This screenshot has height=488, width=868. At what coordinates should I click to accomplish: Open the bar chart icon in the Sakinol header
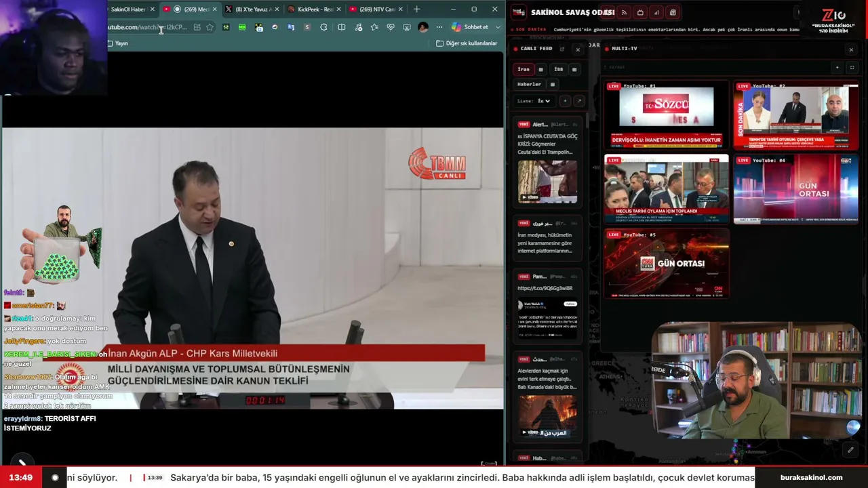click(656, 12)
